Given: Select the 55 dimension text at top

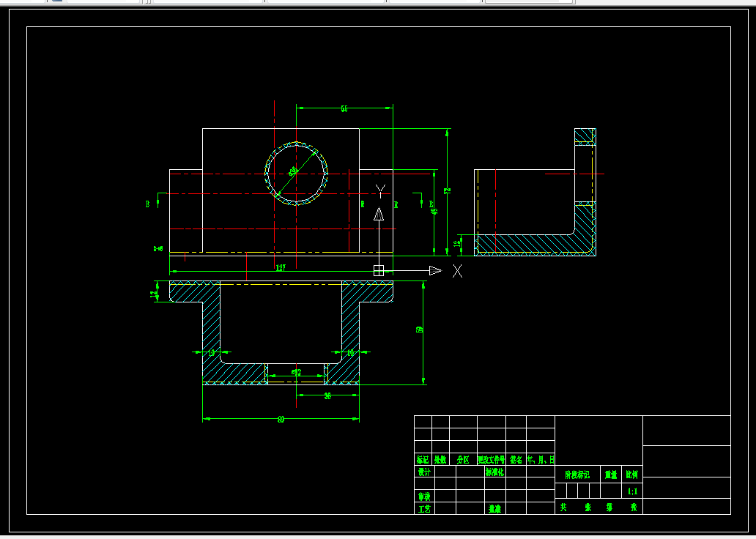Looking at the screenshot, I should tap(344, 109).
